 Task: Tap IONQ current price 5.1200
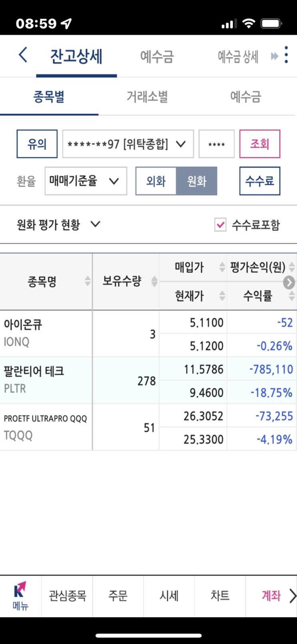pos(206,345)
